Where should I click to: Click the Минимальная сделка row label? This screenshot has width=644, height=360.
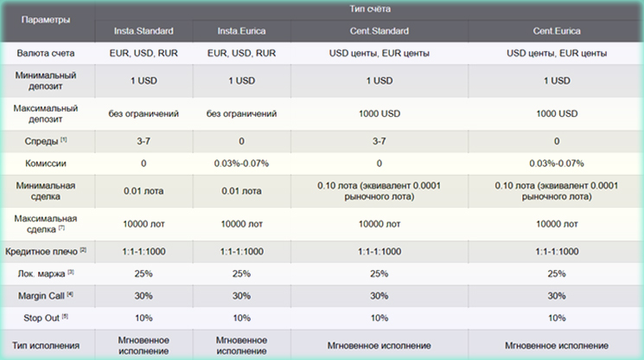pyautogui.click(x=46, y=190)
